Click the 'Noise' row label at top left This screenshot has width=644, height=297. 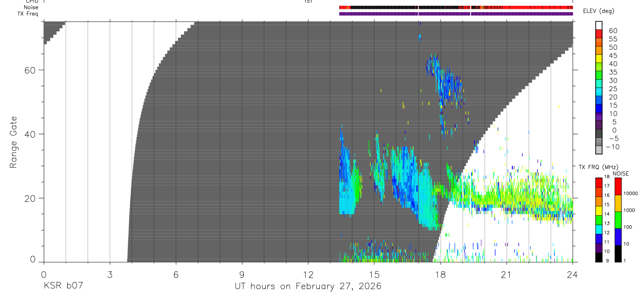pyautogui.click(x=31, y=7)
